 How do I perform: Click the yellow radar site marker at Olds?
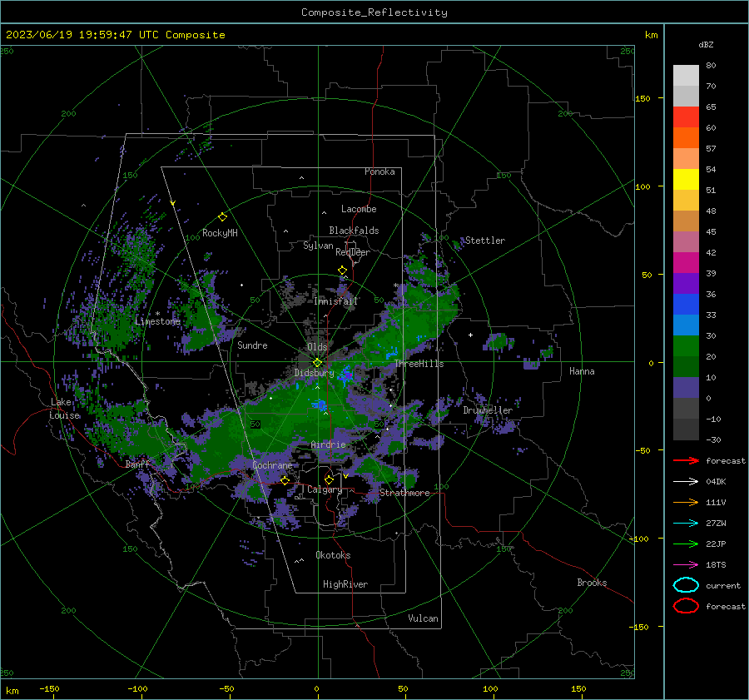point(317,363)
